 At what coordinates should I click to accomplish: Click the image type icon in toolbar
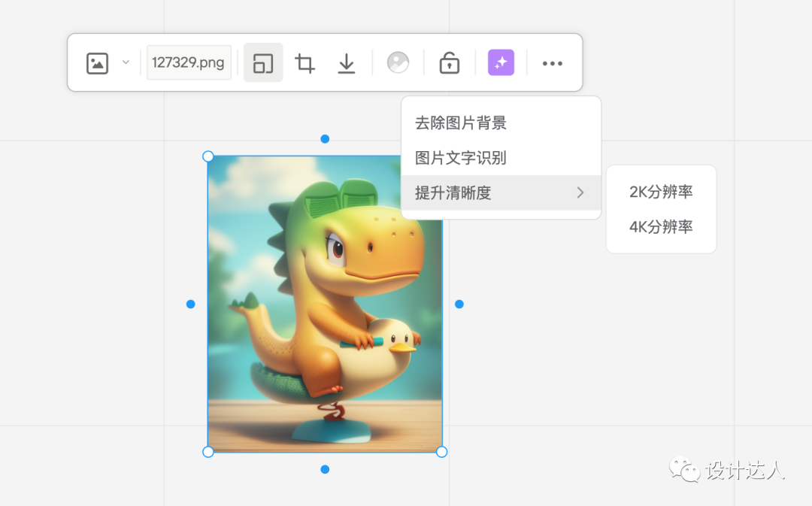[98, 63]
